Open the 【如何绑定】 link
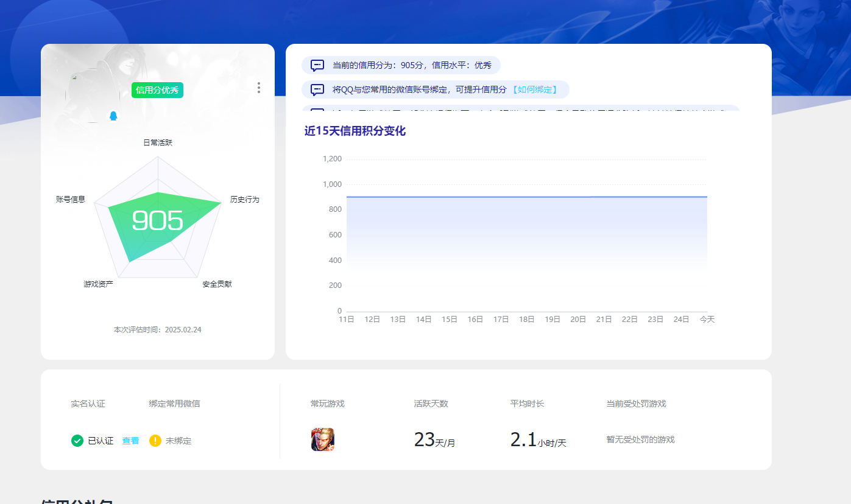Image resolution: width=851 pixels, height=504 pixels. pos(534,89)
